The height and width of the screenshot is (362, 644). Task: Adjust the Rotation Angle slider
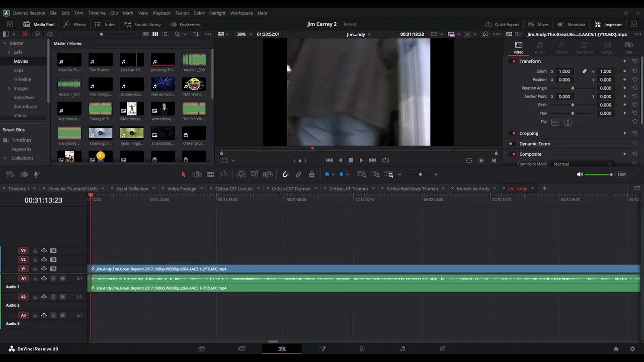click(573, 88)
